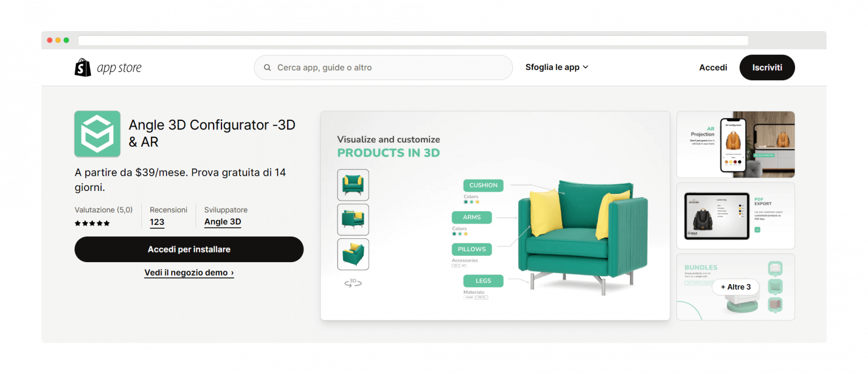Screen dimensions: 868x374
Task: Open the Sfoglia le app dropdown
Action: (x=557, y=67)
